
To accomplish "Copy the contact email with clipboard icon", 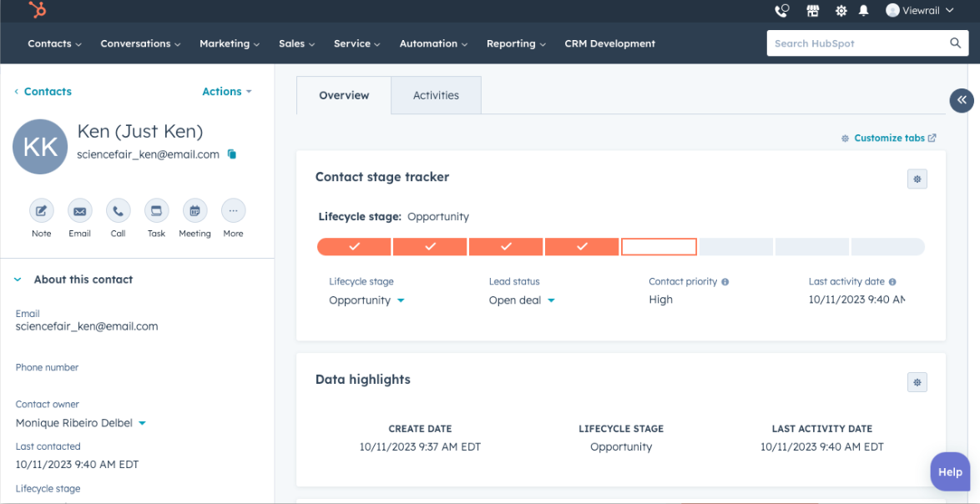I will click(232, 154).
